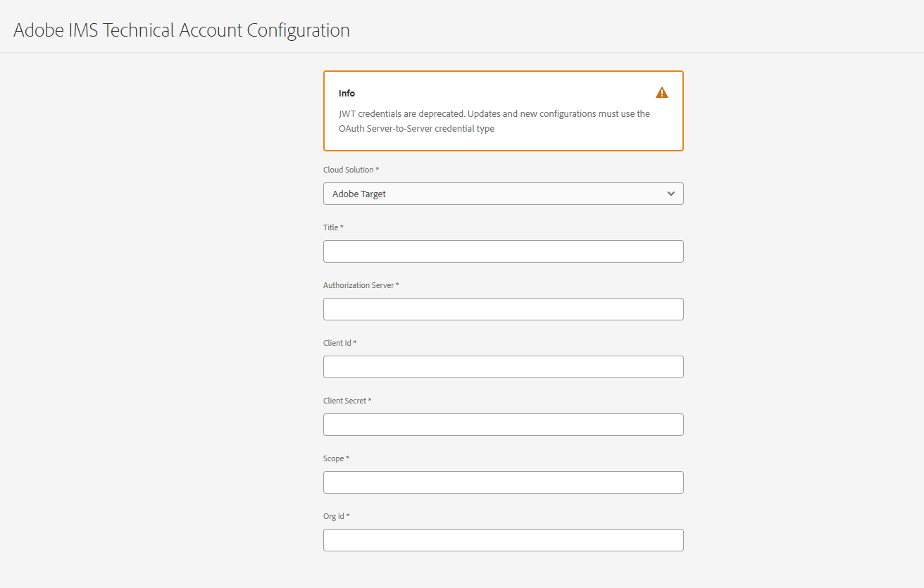
Task: Select the Adobe Target combo box
Action: pyautogui.click(x=503, y=193)
